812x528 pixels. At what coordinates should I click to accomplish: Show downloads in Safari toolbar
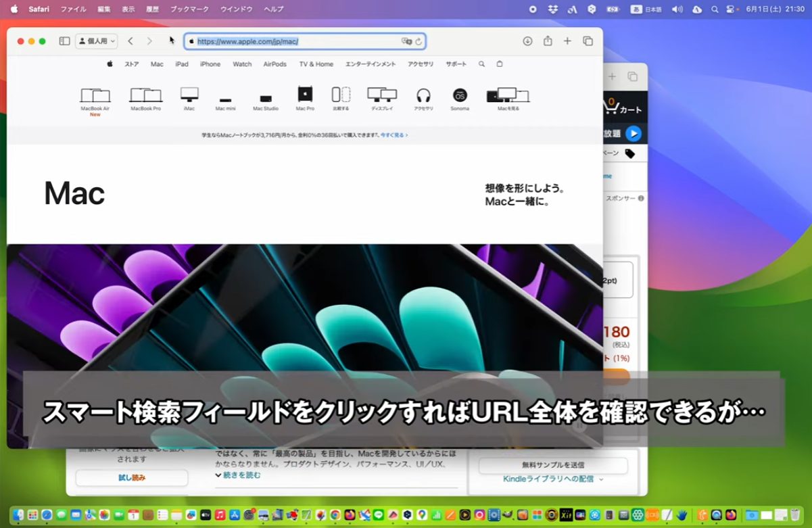tap(528, 41)
